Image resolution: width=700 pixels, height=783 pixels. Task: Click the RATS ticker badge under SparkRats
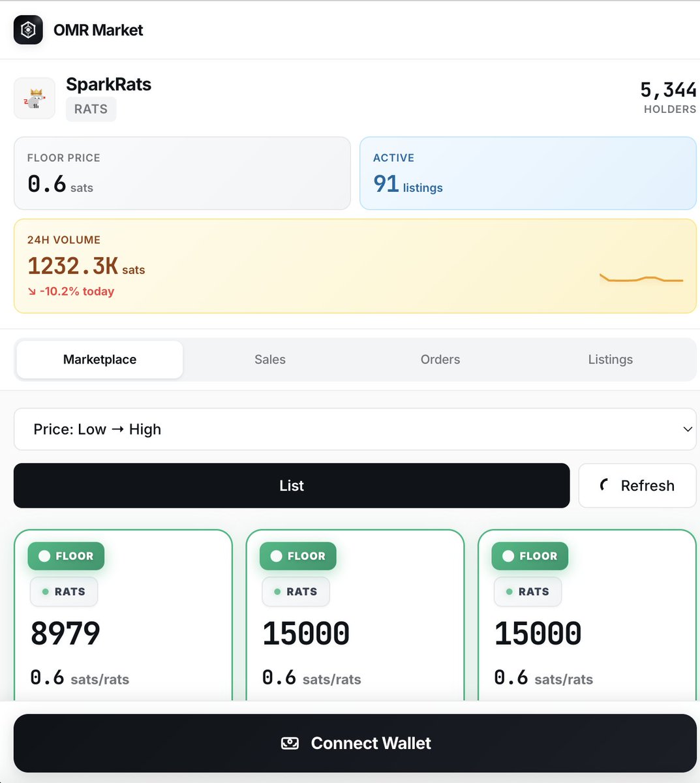(x=91, y=109)
